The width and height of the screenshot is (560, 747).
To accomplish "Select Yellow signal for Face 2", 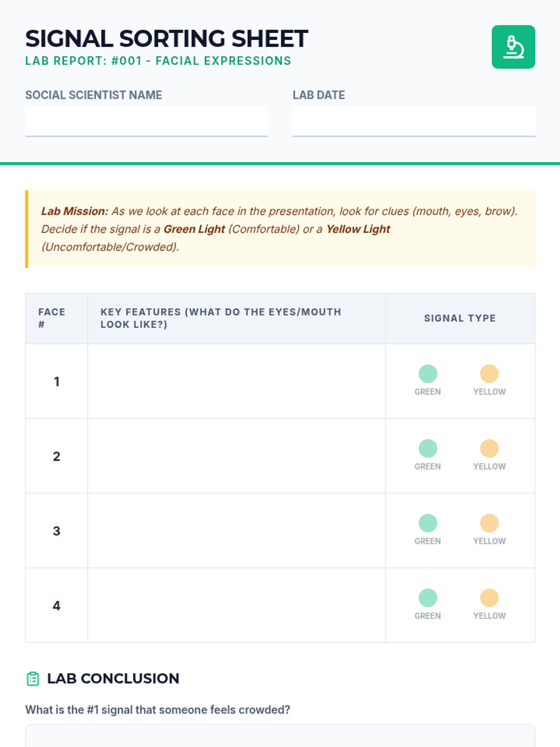I will [x=489, y=449].
